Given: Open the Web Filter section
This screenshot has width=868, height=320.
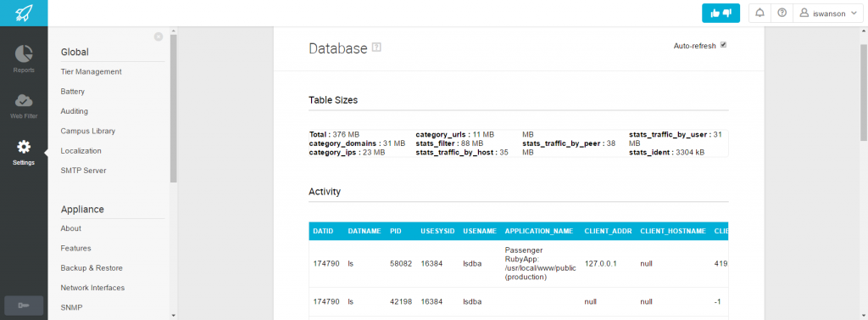Looking at the screenshot, I should (x=24, y=106).
